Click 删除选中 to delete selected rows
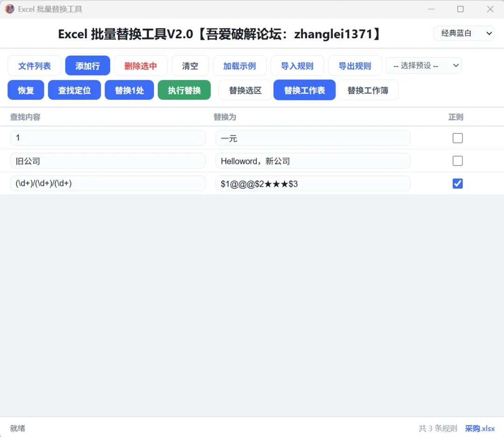504x437 pixels. click(x=140, y=66)
